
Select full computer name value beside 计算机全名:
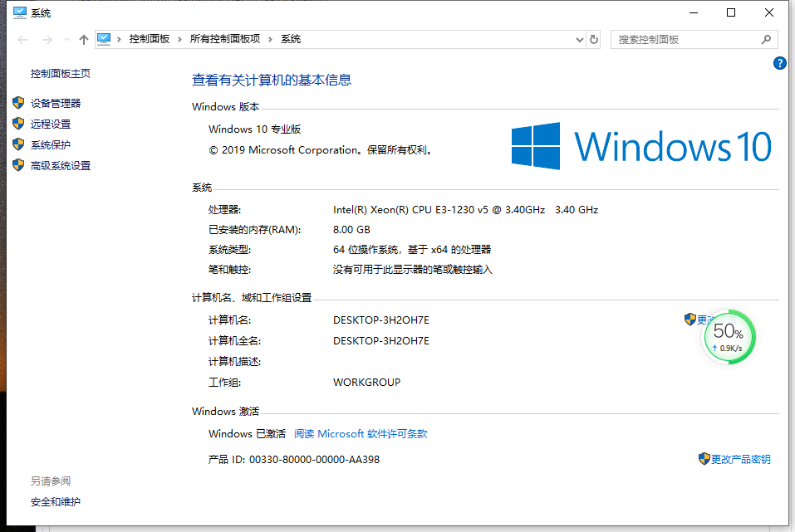coord(380,341)
